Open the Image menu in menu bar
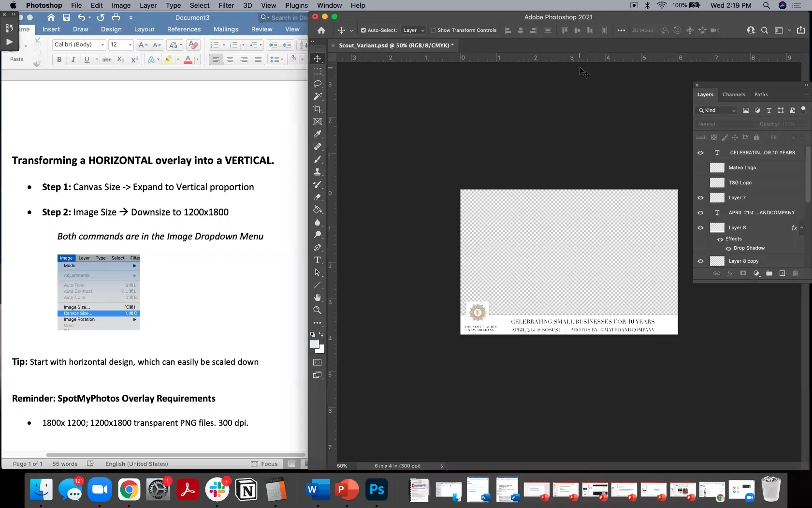Image resolution: width=812 pixels, height=508 pixels. pyautogui.click(x=121, y=5)
